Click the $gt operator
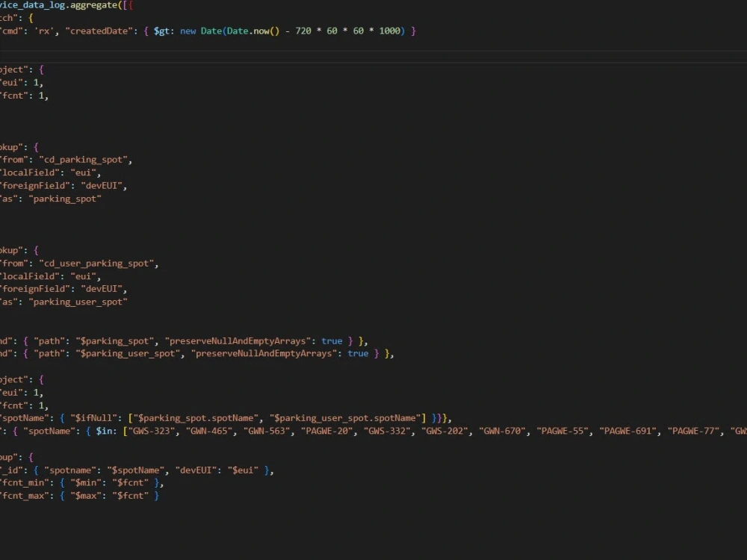747x560 pixels. [161, 31]
